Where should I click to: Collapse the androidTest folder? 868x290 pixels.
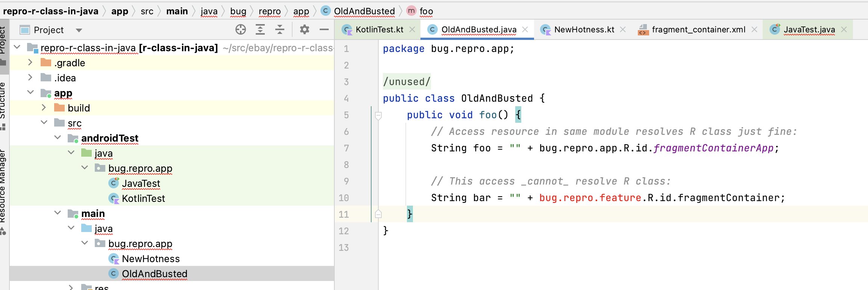click(58, 138)
